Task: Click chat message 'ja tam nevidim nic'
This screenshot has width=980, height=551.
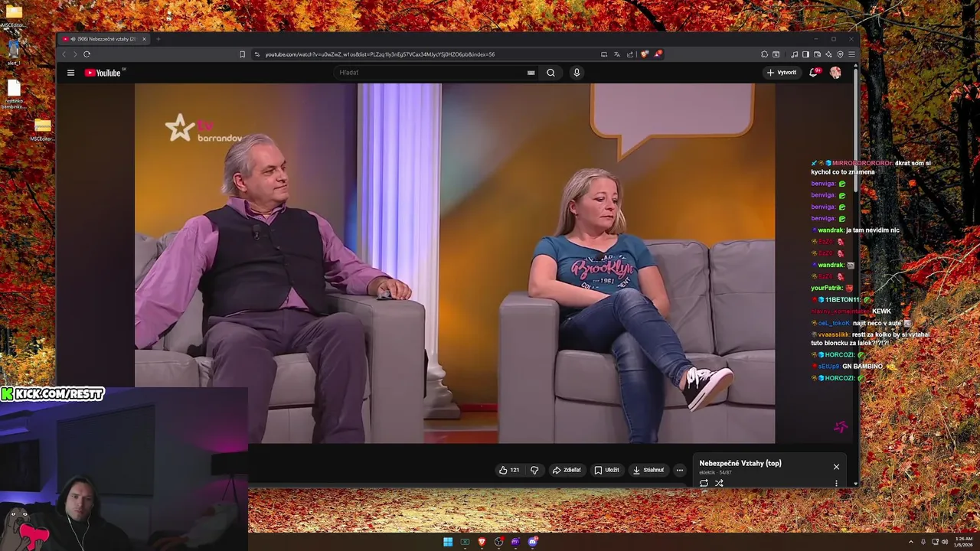Action: [873, 230]
